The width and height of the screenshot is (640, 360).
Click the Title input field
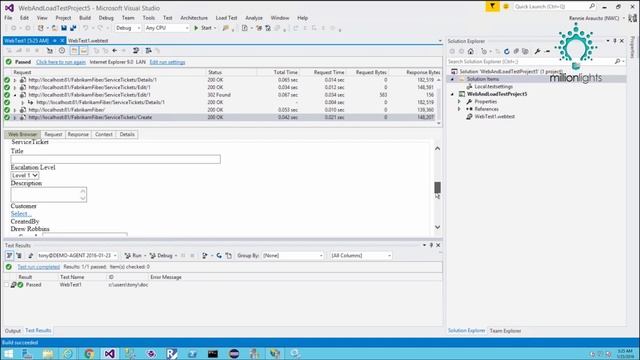116,159
